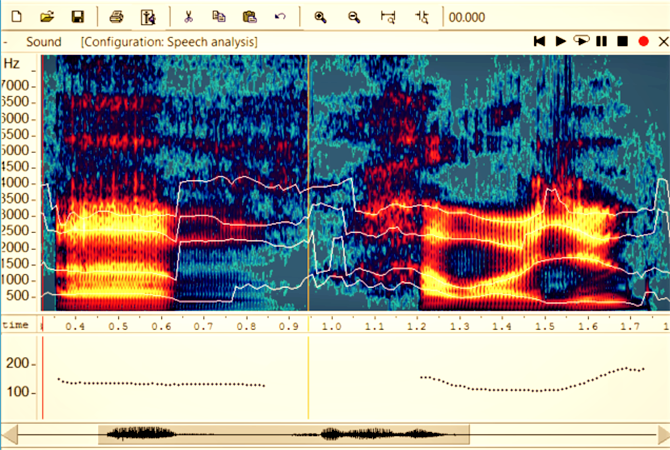Click the Print icon
The height and width of the screenshot is (450, 670).
click(x=116, y=17)
